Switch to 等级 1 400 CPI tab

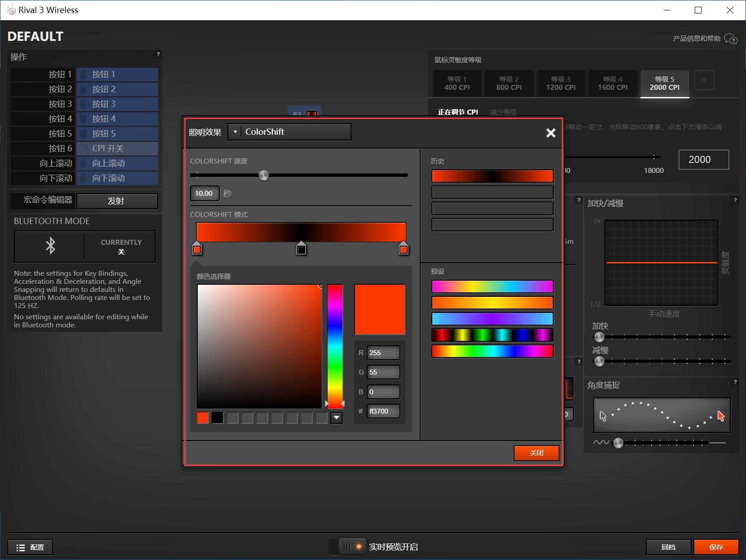(x=457, y=84)
